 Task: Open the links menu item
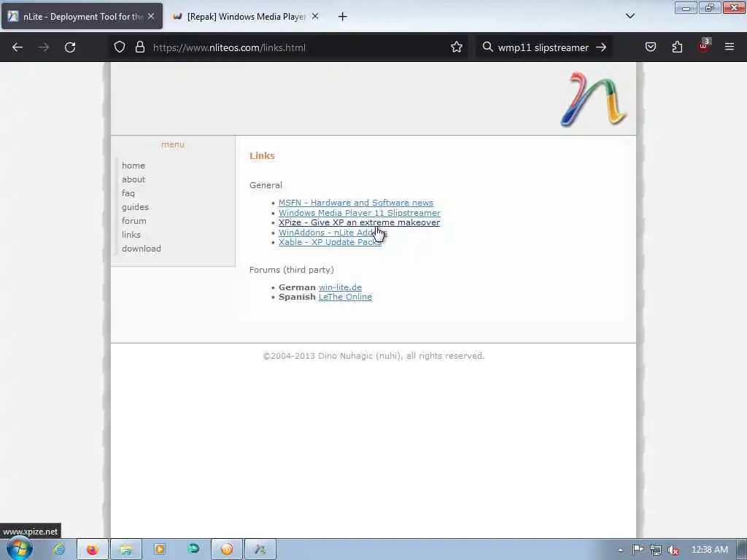tap(131, 234)
